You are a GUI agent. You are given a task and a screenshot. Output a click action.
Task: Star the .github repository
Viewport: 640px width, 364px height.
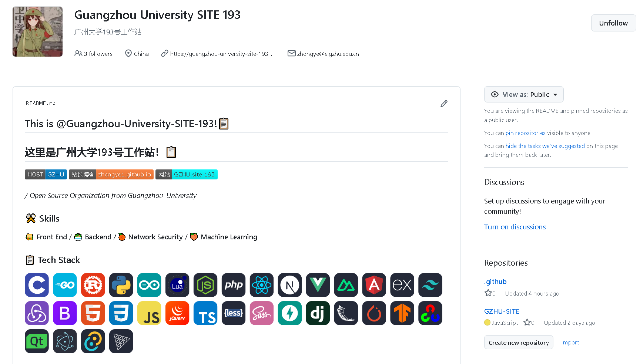click(488, 293)
